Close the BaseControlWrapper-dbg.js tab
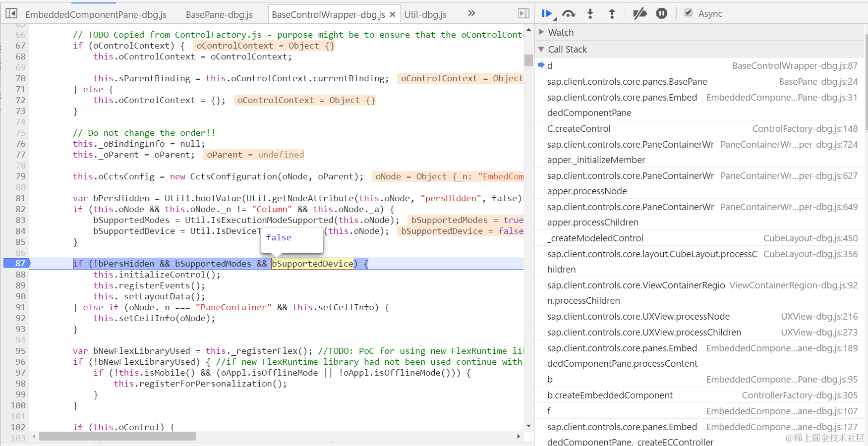Screen dimensions: 868x446 click(393, 14)
